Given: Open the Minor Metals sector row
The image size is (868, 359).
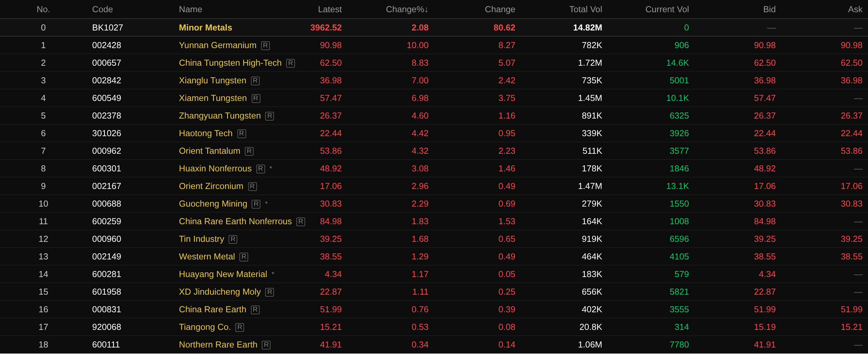Looking at the screenshot, I should [x=434, y=27].
